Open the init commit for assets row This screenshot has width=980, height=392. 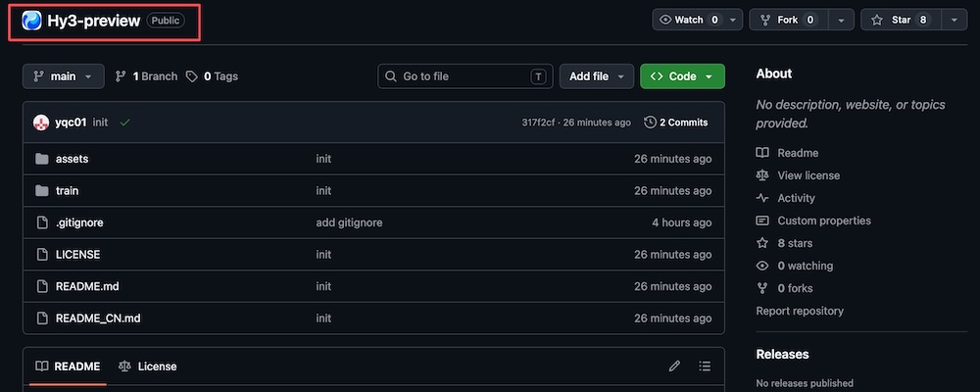coord(323,159)
